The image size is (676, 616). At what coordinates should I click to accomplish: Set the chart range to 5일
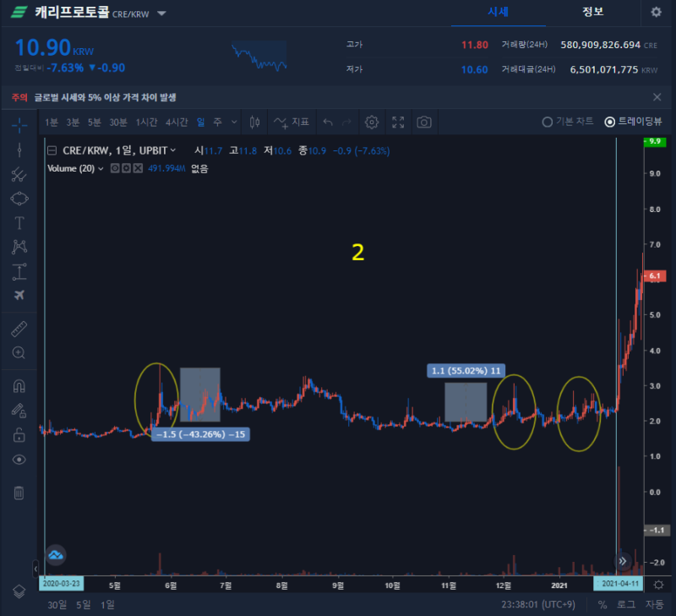(x=84, y=605)
